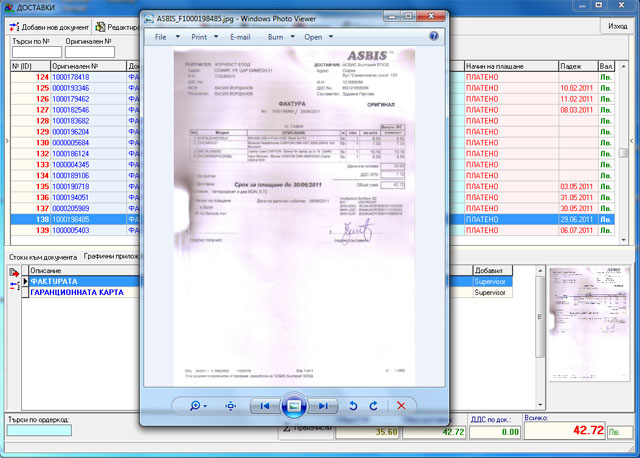Click Добави нов документ button
The image size is (640, 458).
tap(49, 27)
